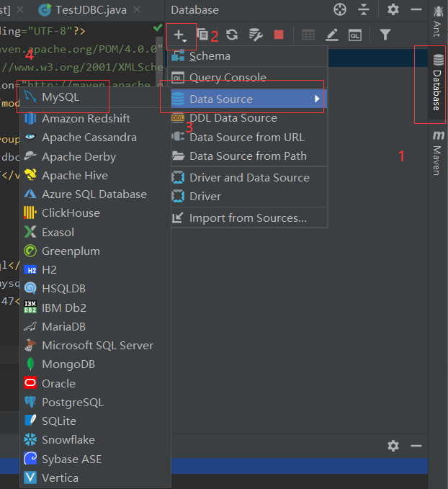The height and width of the screenshot is (489, 448).
Task: Select the Driver menu entry
Action: pos(249,196)
